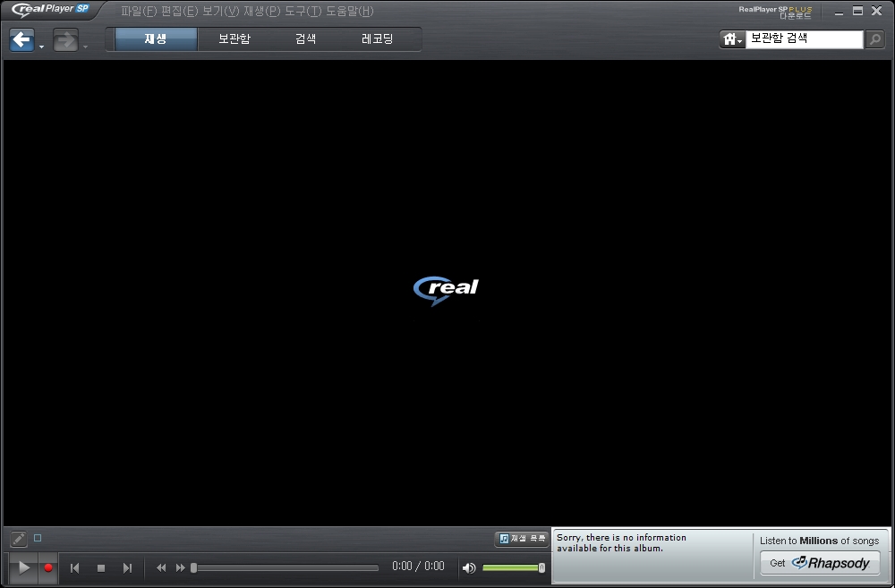This screenshot has width=895, height=588.
Task: Click the Get Rhapsody button
Action: 820,564
